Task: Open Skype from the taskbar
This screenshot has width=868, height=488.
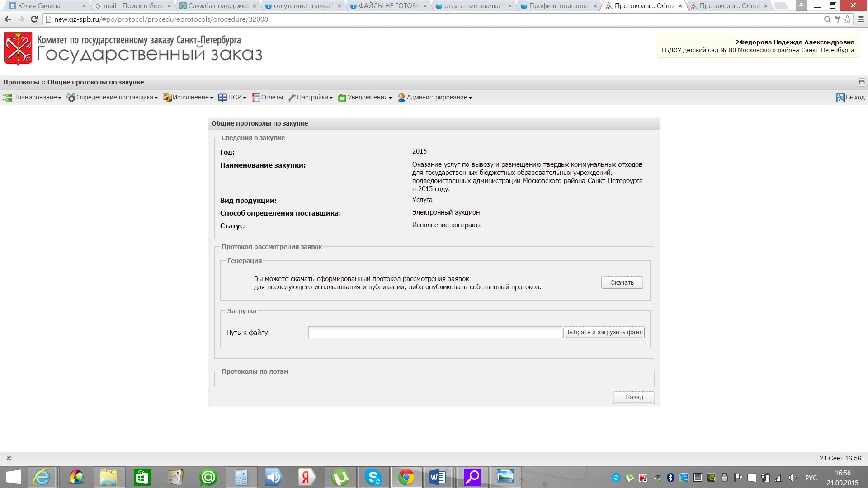Action: tap(373, 477)
